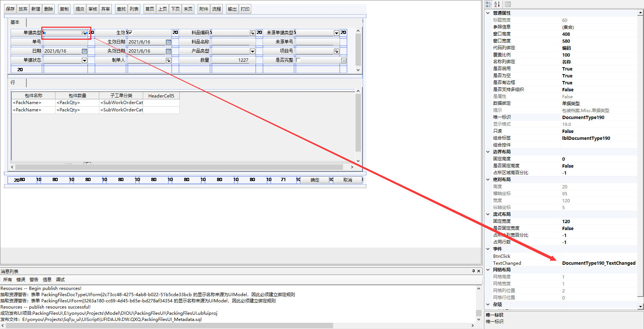Screen dimensions: 644x329
Task: Check the 是否完整 checkbox
Action: (x=298, y=60)
